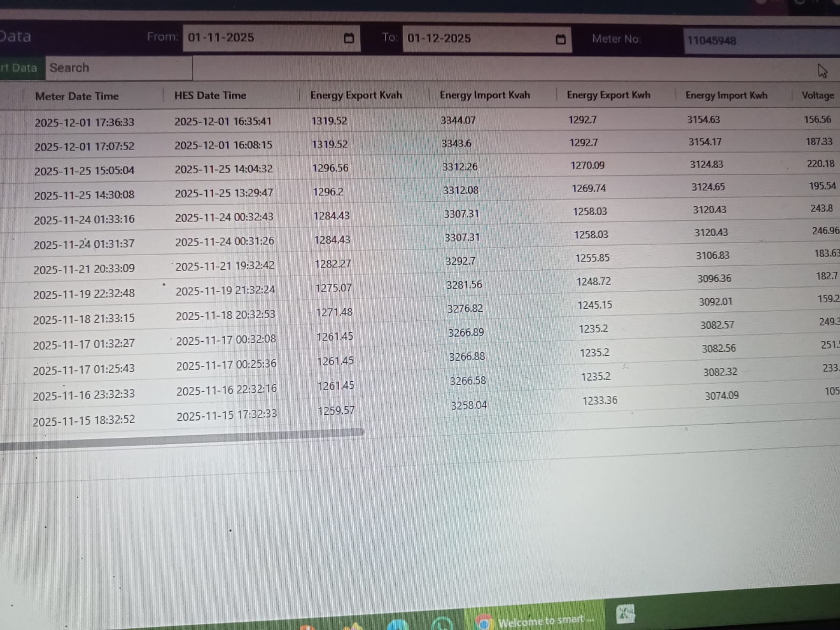Open the calendar picker in the To date field
Screen dimensions: 840x630
tap(561, 39)
